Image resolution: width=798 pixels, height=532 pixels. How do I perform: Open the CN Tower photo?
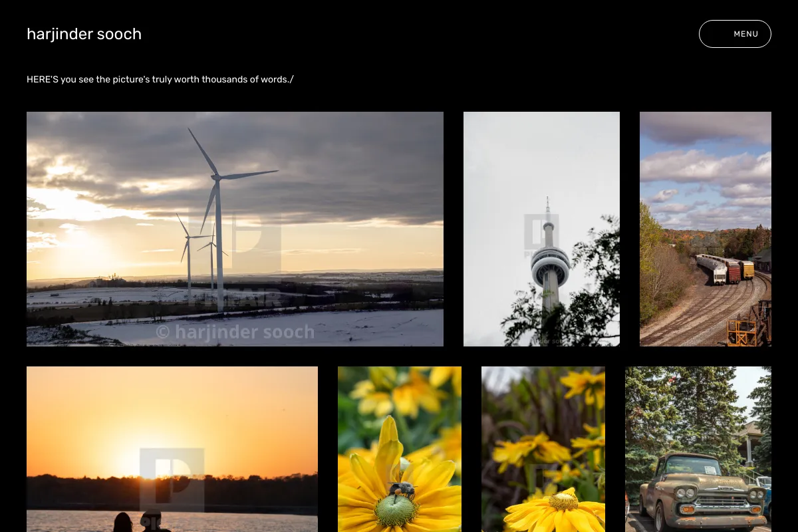click(541, 229)
